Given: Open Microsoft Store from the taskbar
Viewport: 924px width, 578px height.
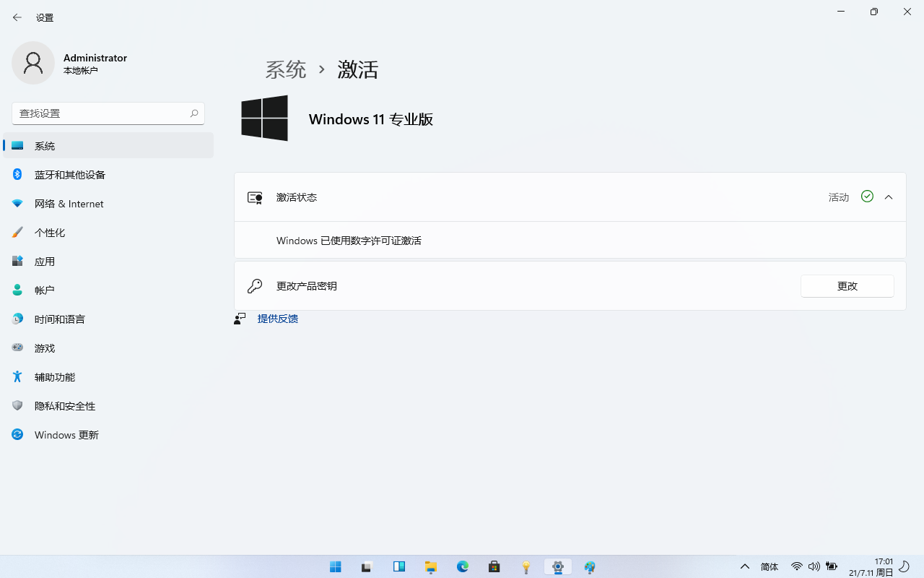Looking at the screenshot, I should coord(494,566).
